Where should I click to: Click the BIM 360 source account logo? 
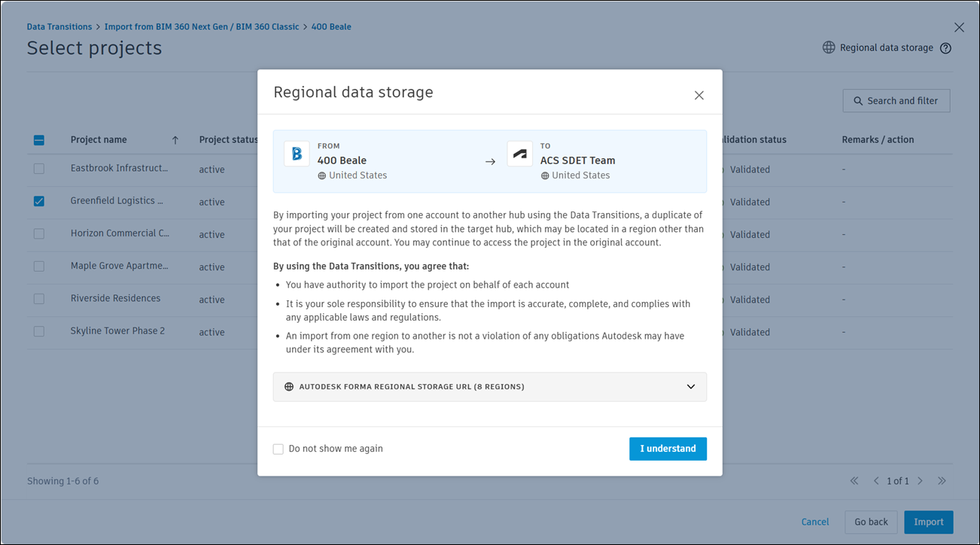pos(297,154)
